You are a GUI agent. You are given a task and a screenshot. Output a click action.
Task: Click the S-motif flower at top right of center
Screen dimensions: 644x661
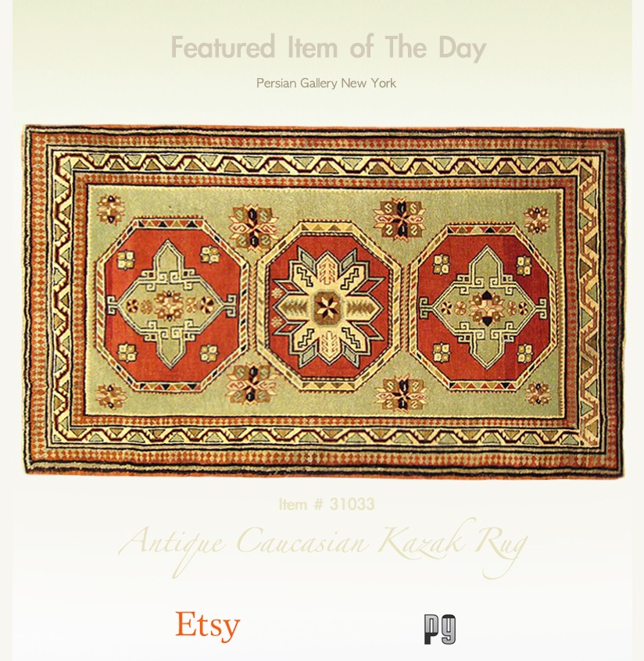point(400,219)
